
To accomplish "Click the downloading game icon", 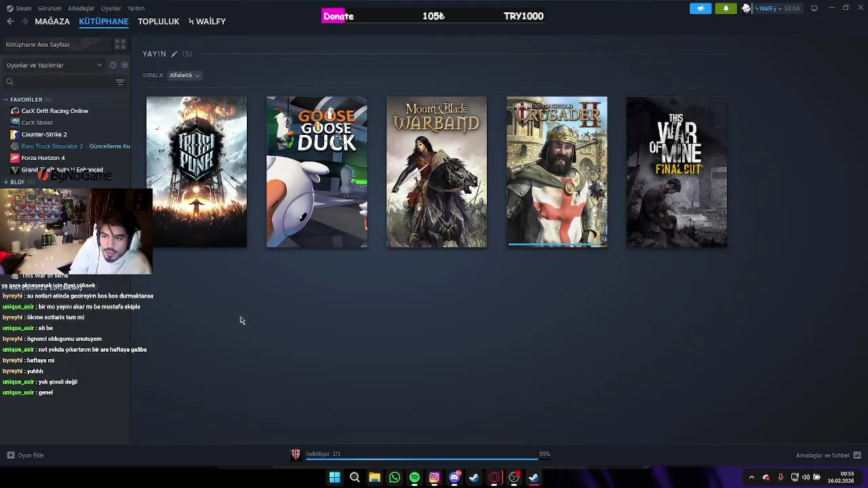I will tap(296, 455).
